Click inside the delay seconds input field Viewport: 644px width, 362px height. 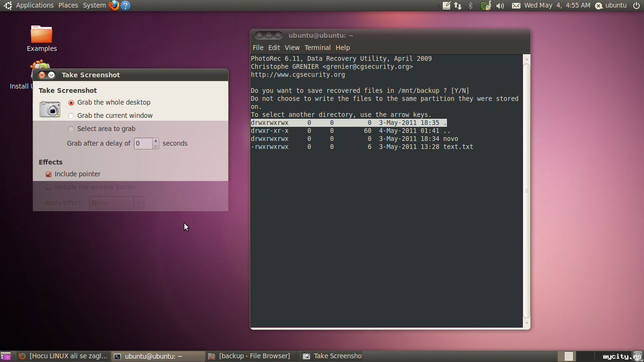143,143
